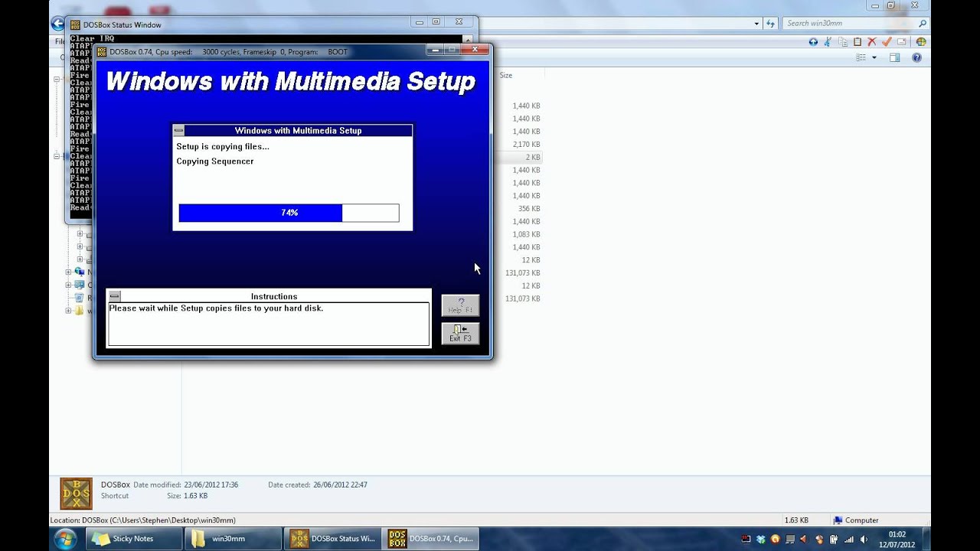Screen dimensions: 980x551
Task: Expand the top navigation tree node
Action: tap(56, 80)
